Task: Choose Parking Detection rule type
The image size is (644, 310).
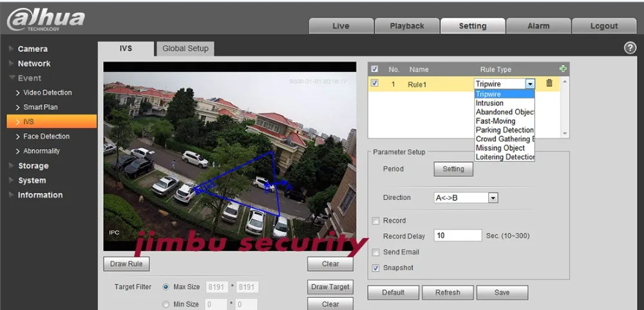Action: [x=504, y=130]
